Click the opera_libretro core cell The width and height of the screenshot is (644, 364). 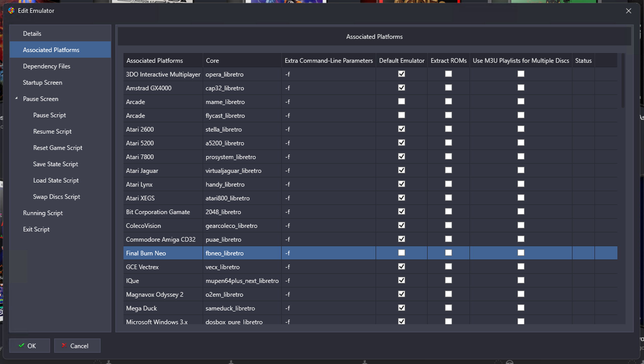[x=242, y=74]
